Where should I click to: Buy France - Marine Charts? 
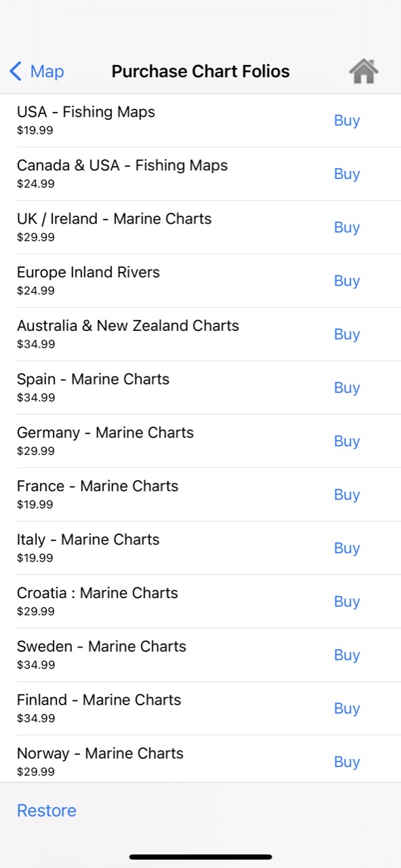click(x=347, y=495)
